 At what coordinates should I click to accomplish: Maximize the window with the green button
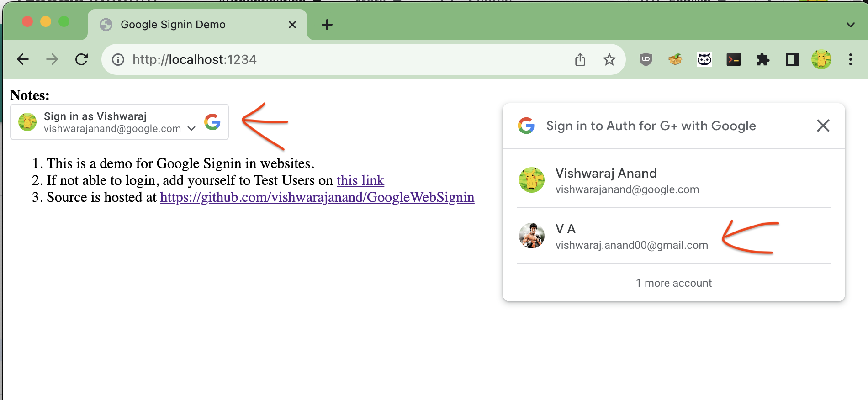click(64, 21)
